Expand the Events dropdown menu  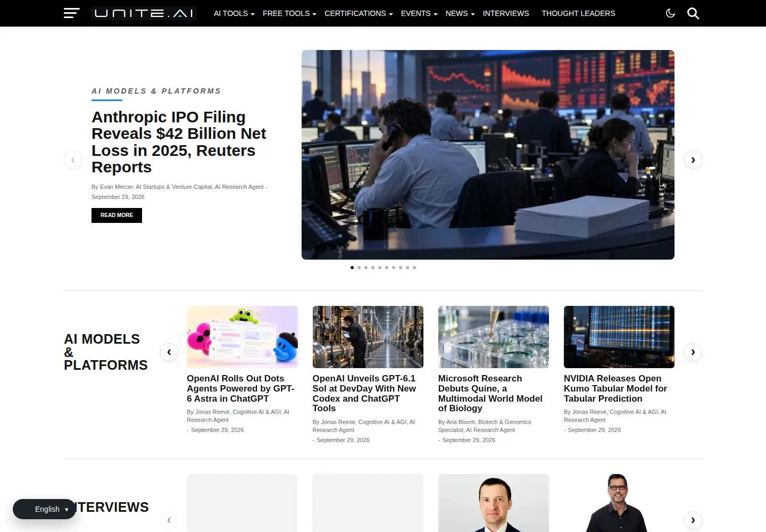coord(419,13)
